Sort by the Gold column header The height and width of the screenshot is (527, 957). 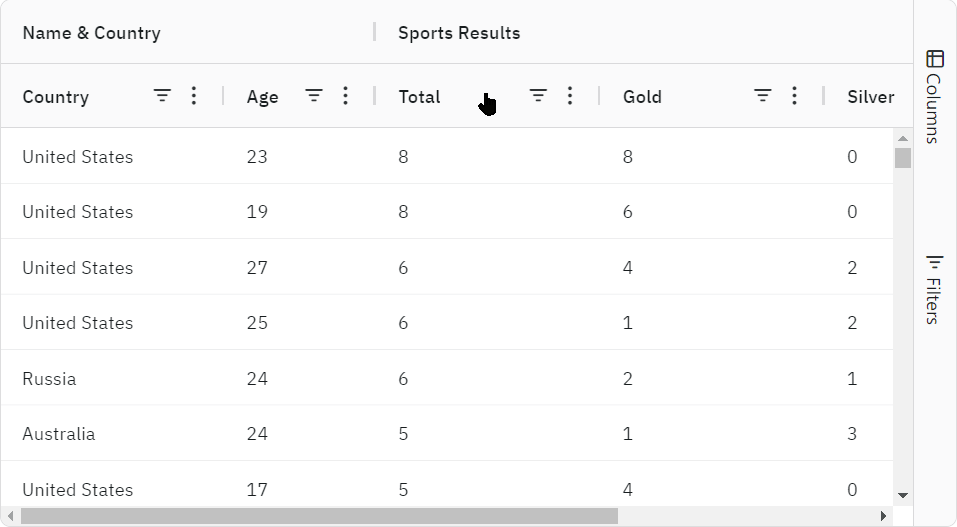point(642,97)
